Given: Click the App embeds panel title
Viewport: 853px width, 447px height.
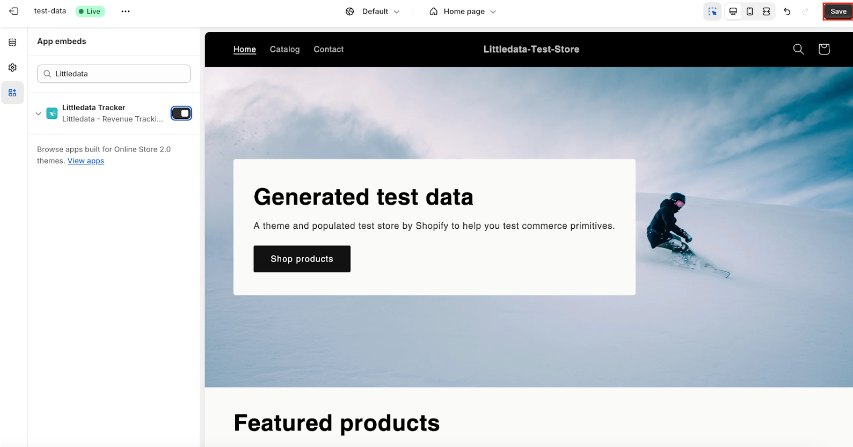Looking at the screenshot, I should (x=61, y=41).
